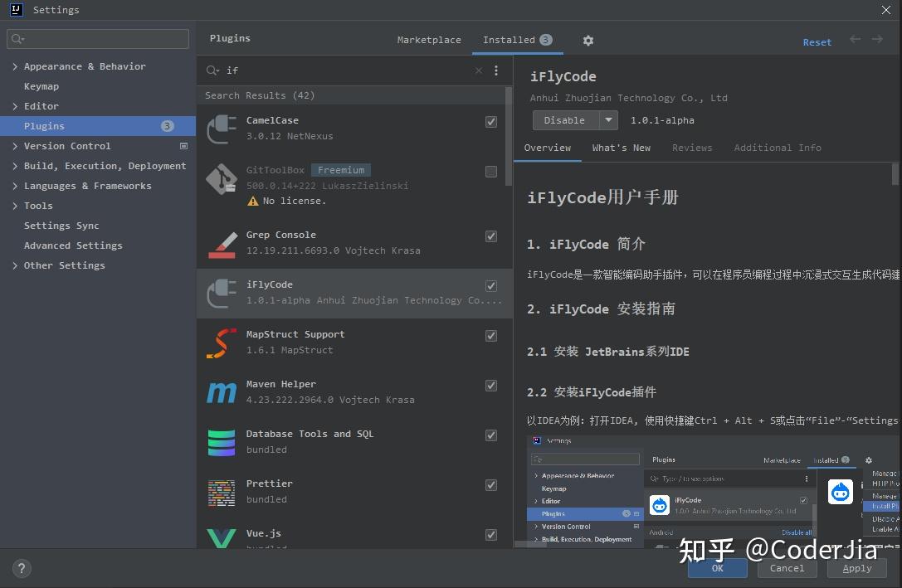The width and height of the screenshot is (902, 588).
Task: Open the What's New tab for iFlyCode
Action: 622,148
